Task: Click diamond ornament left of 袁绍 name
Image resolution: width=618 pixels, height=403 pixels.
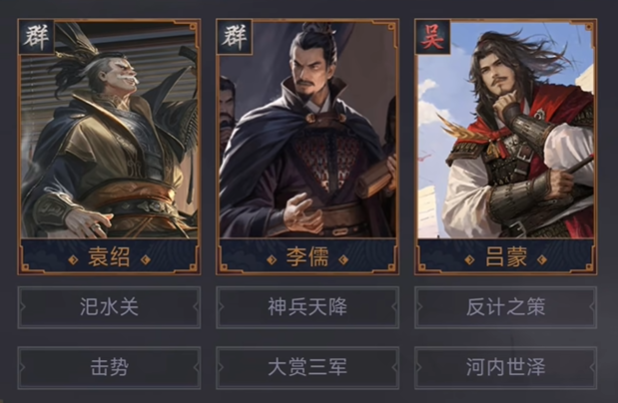Action: (x=73, y=260)
